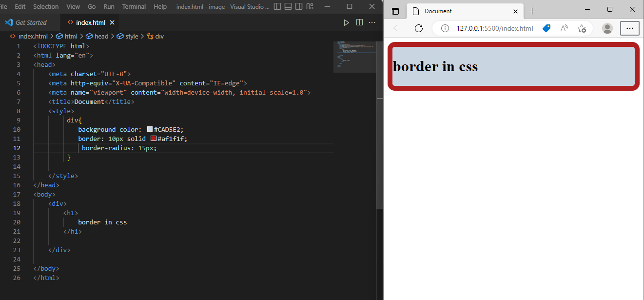The width and height of the screenshot is (644, 300).
Task: Click the #CAD5E2 color swatch
Action: tap(150, 129)
